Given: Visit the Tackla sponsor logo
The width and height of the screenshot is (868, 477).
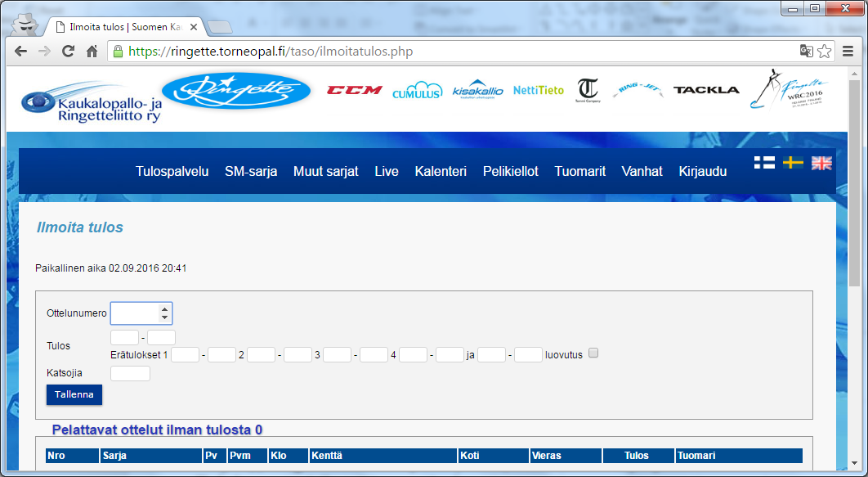Looking at the screenshot, I should pyautogui.click(x=706, y=90).
